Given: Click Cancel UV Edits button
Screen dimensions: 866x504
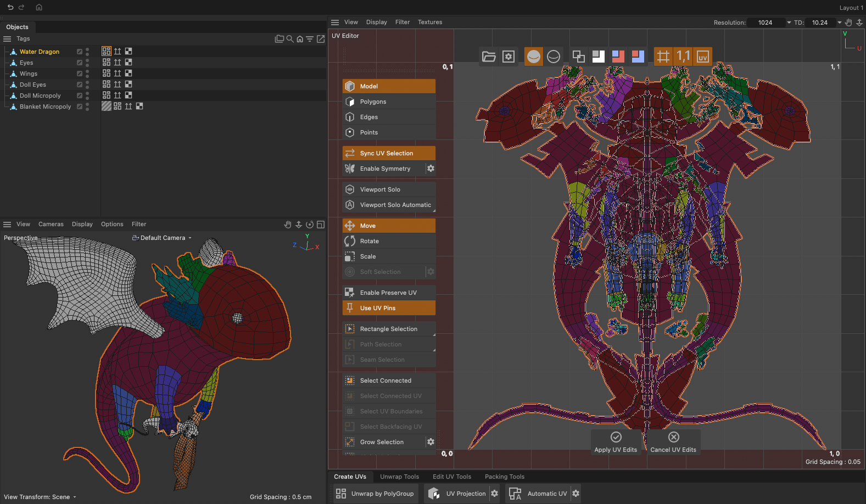Looking at the screenshot, I should (673, 442).
